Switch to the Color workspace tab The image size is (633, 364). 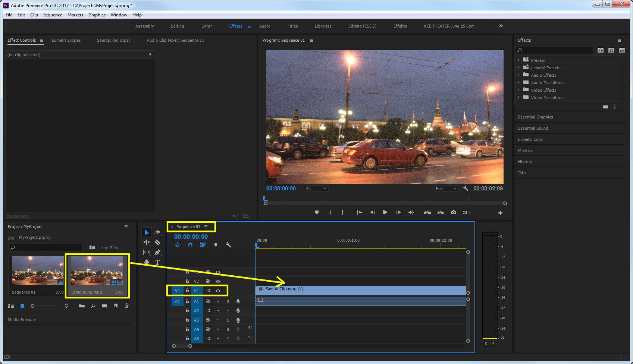pyautogui.click(x=206, y=26)
